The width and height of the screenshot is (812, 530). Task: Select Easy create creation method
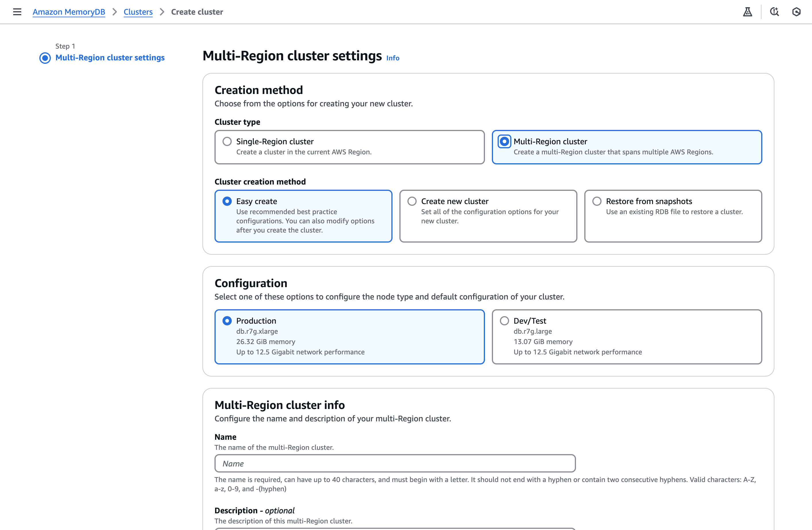[x=227, y=201]
